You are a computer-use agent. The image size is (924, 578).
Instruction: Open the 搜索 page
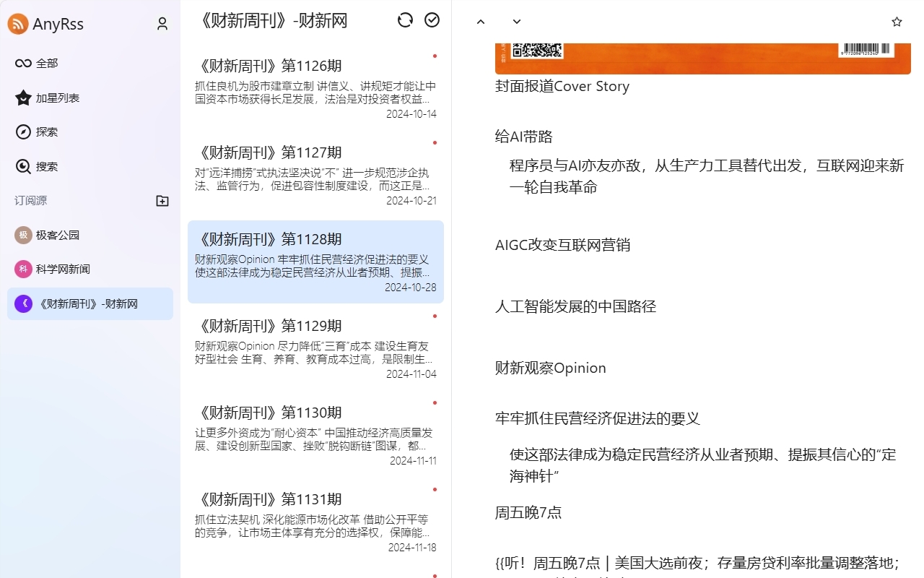coord(90,166)
